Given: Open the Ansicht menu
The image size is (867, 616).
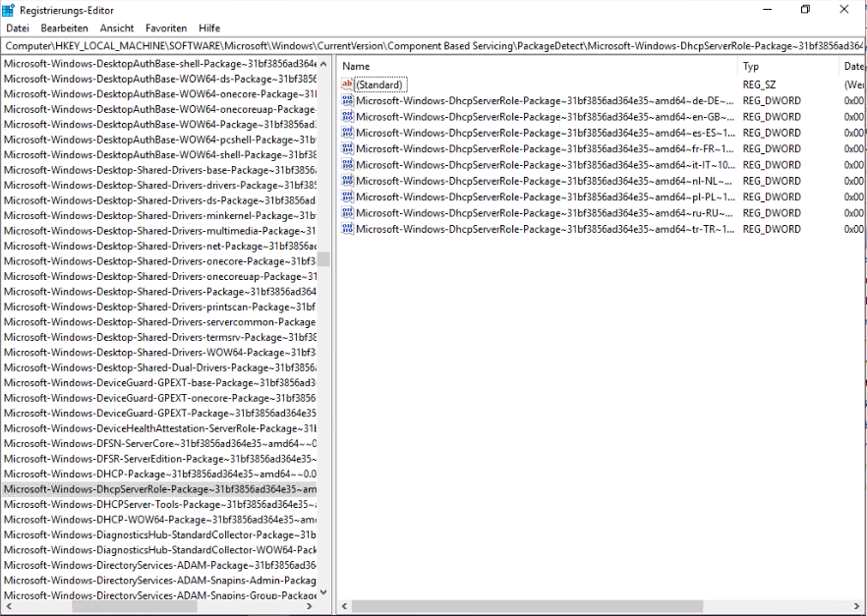Looking at the screenshot, I should [x=117, y=28].
